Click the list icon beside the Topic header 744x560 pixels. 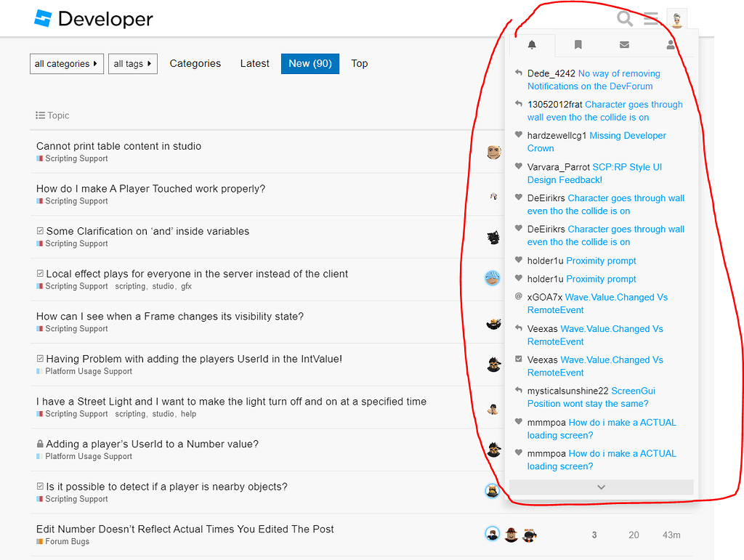tap(39, 115)
